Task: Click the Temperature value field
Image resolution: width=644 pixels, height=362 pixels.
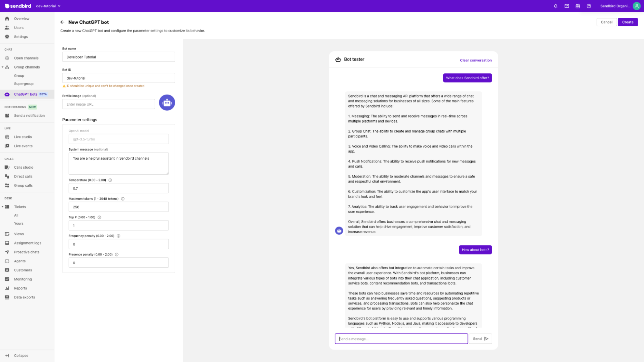Action: (119, 189)
